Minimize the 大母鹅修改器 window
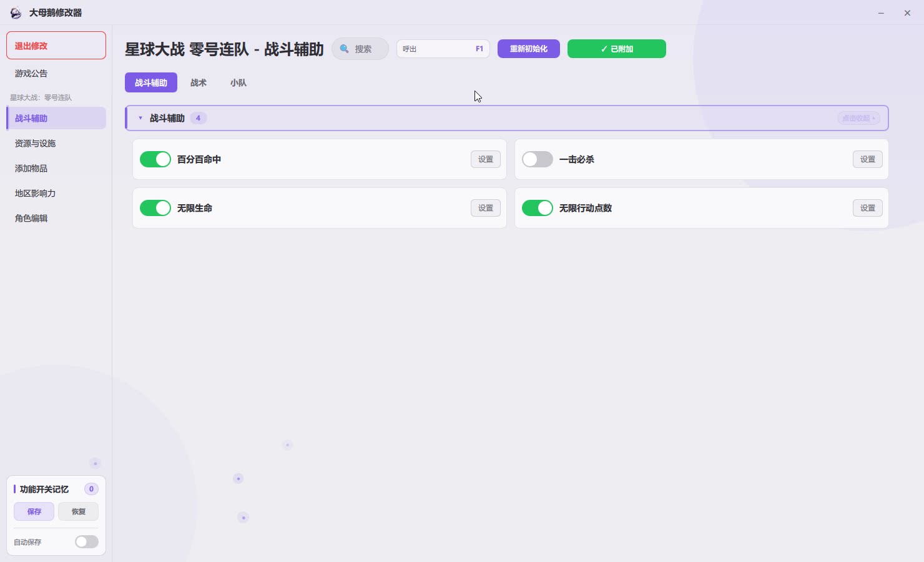The width and height of the screenshot is (924, 562). point(881,13)
